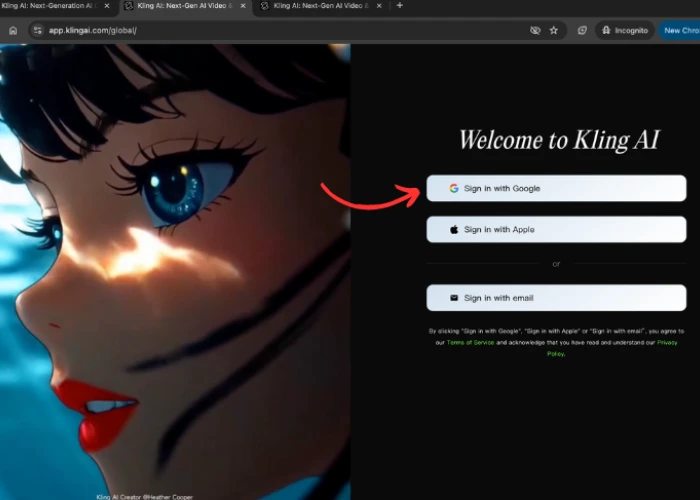The height and width of the screenshot is (500, 700).
Task: Close the active middle Kling AI tab
Action: [242, 6]
